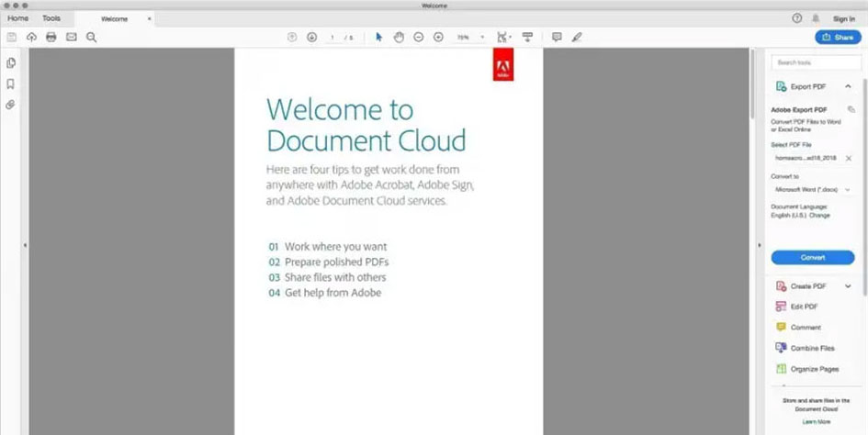Click the upload to cloud icon
Screen dimensions: 868x435
[31, 37]
